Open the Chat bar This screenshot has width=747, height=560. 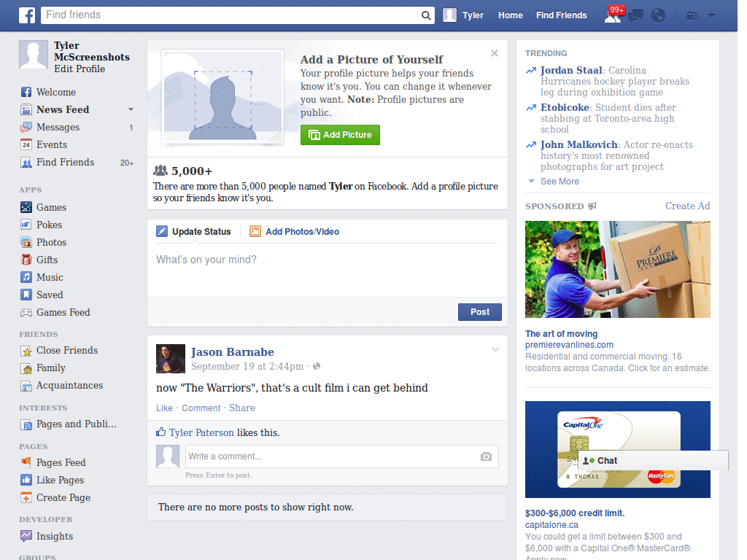[652, 461]
